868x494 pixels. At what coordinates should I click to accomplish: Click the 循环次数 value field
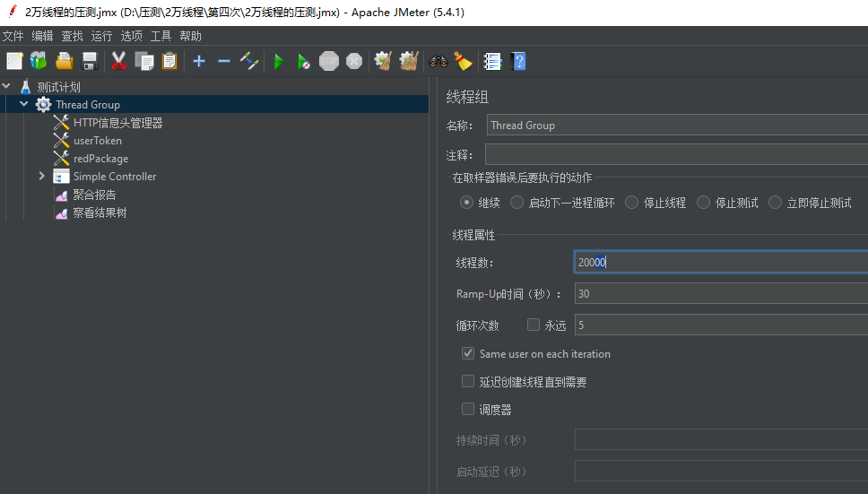(x=721, y=325)
